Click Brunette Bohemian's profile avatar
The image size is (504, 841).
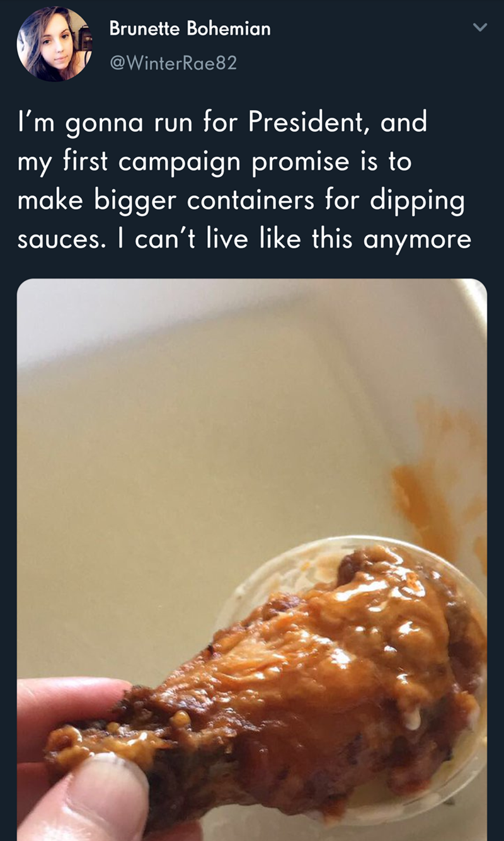(x=54, y=44)
